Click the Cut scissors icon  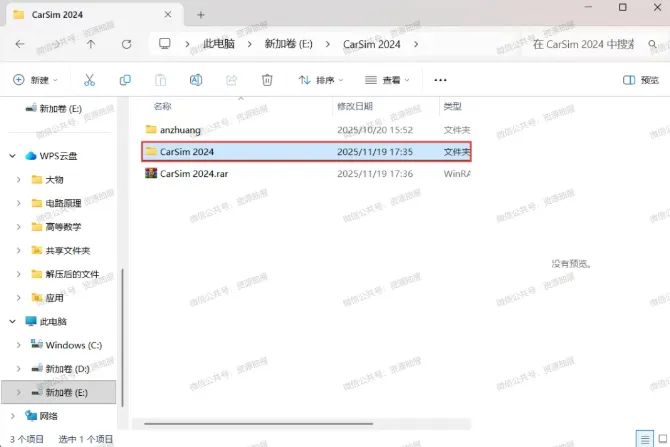[89, 80]
